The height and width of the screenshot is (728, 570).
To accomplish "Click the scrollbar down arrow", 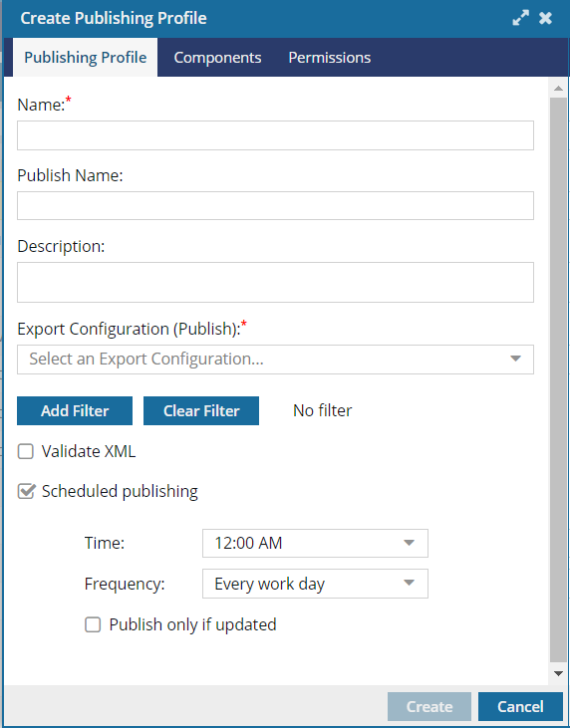I will pyautogui.click(x=558, y=673).
